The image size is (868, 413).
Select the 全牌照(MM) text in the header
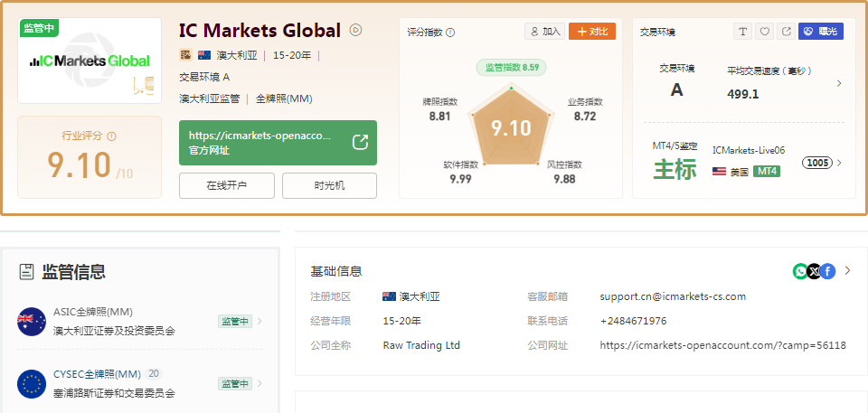click(284, 99)
